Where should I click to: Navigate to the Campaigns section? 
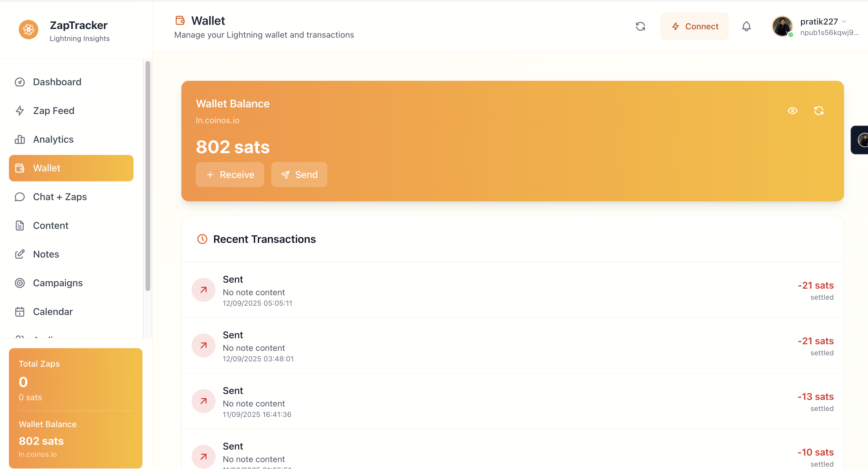tap(71, 283)
